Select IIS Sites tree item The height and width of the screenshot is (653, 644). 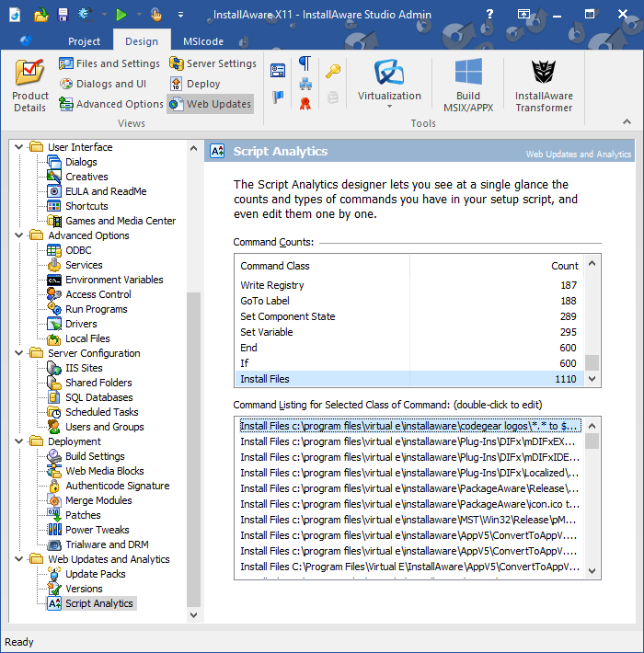tap(84, 368)
